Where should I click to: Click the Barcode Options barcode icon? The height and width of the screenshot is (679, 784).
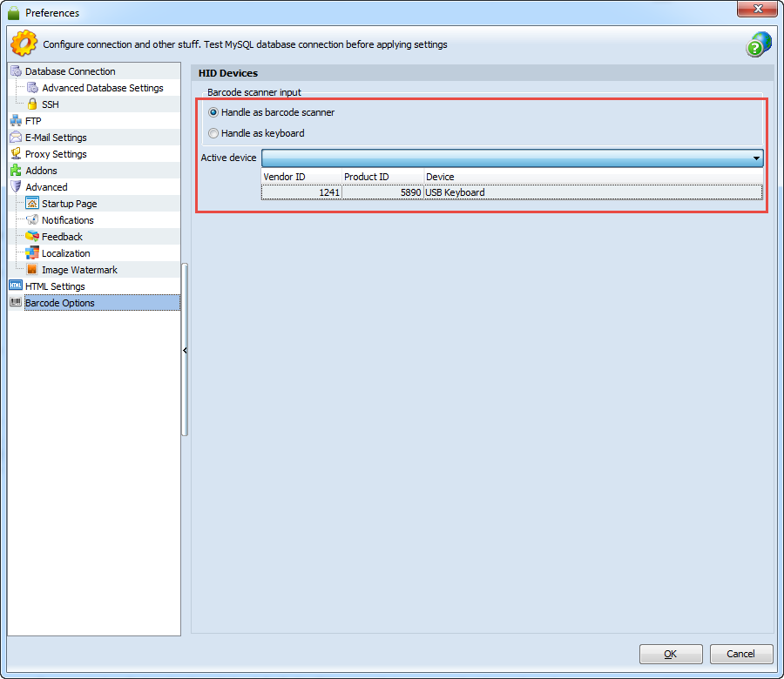(x=16, y=302)
